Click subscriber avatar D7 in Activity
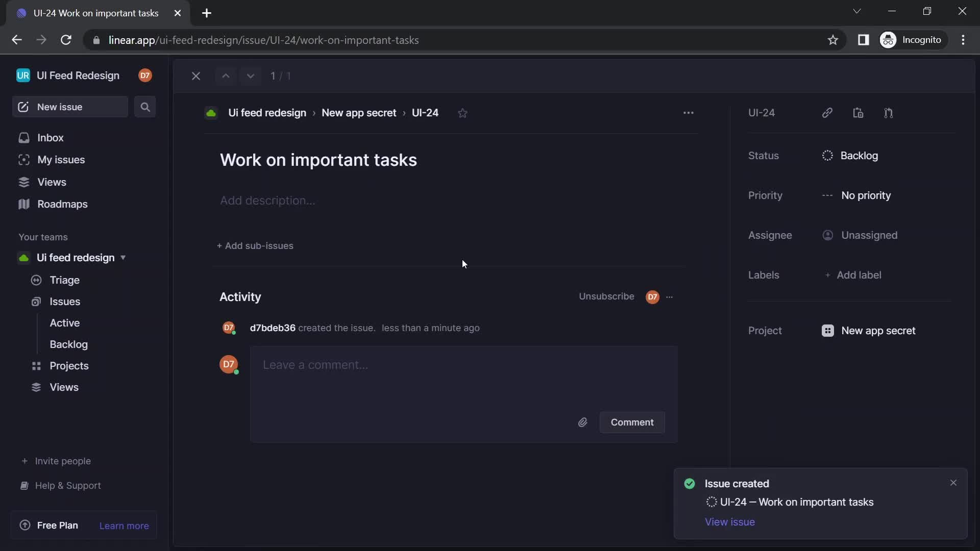Viewport: 980px width, 551px height. [x=652, y=297]
